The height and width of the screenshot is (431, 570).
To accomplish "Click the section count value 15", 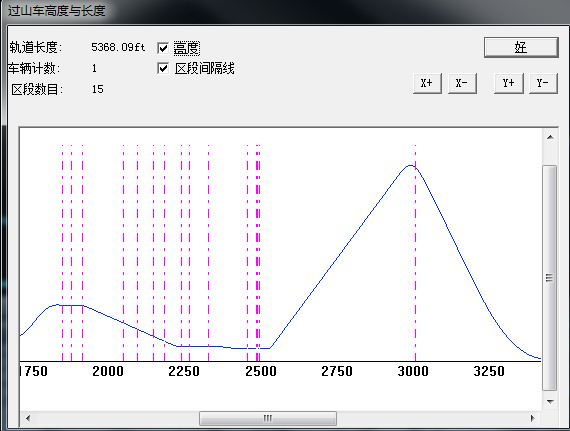I will (x=97, y=89).
